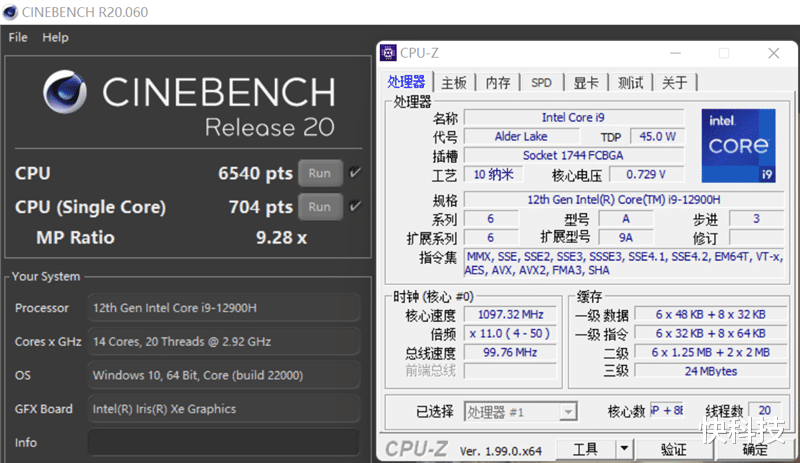Click the Alder Lake codename value
800x463 pixels.
point(521,137)
